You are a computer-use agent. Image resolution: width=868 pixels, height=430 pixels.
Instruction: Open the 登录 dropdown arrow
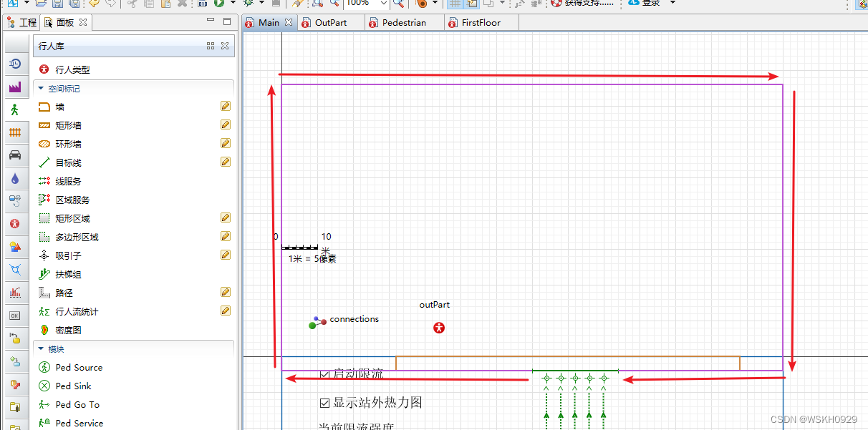pyautogui.click(x=672, y=3)
